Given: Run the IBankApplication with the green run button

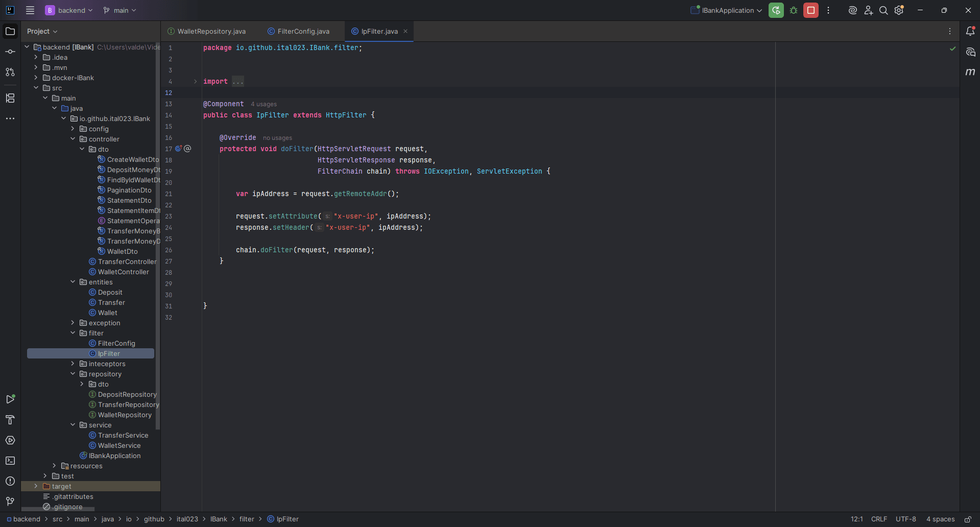Looking at the screenshot, I should pos(775,10).
